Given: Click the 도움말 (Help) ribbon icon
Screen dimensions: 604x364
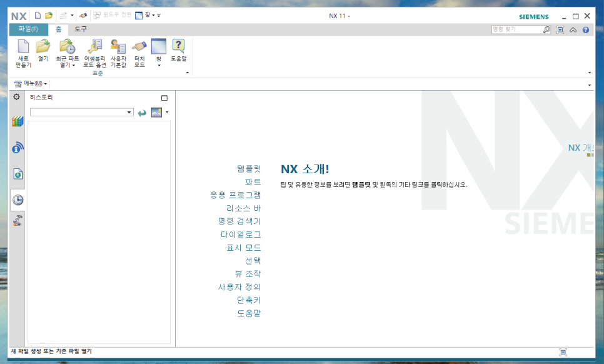Looking at the screenshot, I should pos(178,51).
